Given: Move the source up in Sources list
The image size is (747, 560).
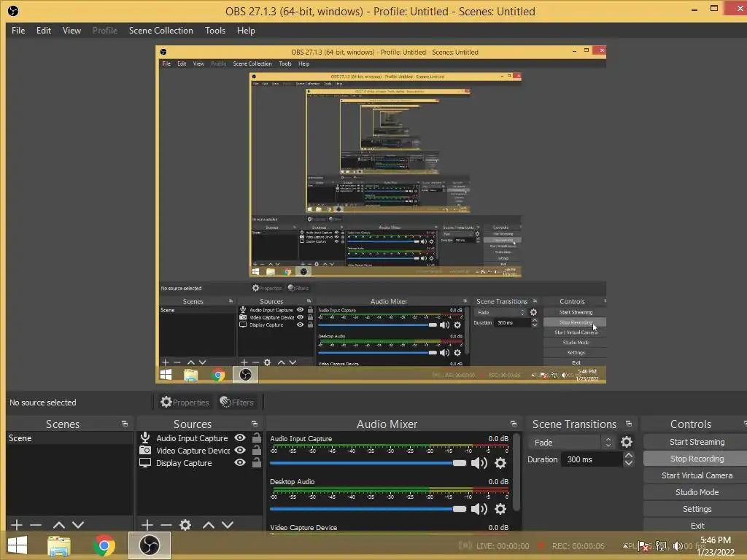Looking at the screenshot, I should click(x=209, y=525).
